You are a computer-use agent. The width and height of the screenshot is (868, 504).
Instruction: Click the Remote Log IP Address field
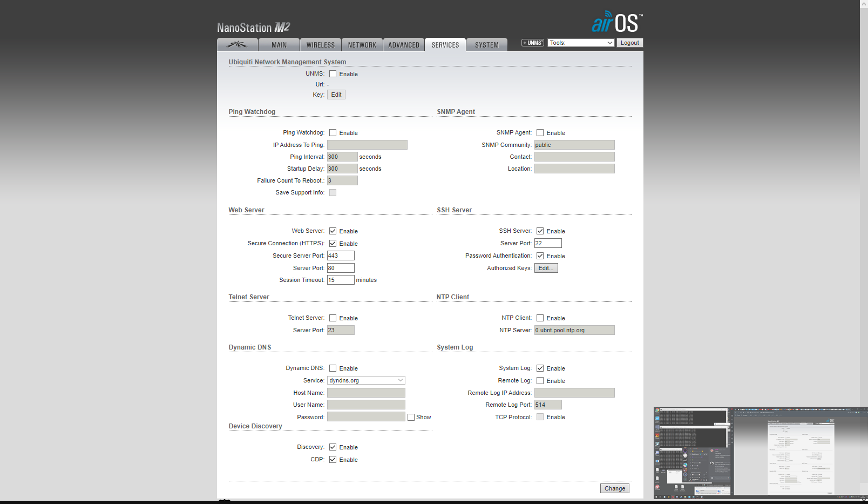(574, 393)
